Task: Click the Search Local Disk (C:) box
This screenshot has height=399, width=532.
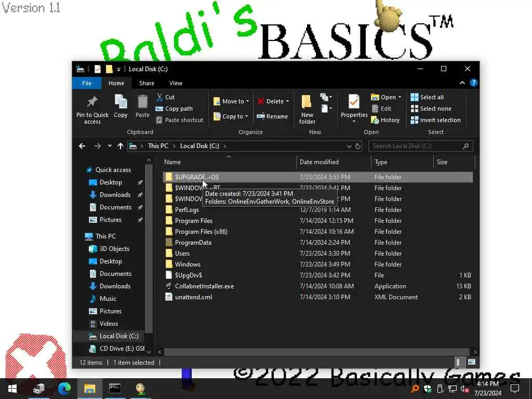Action: [421, 146]
